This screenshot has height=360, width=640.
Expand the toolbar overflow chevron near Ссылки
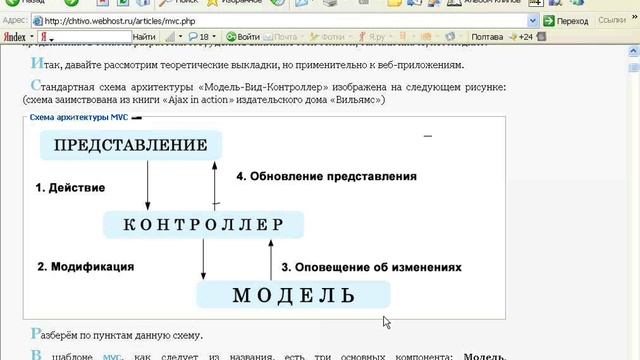pos(635,18)
